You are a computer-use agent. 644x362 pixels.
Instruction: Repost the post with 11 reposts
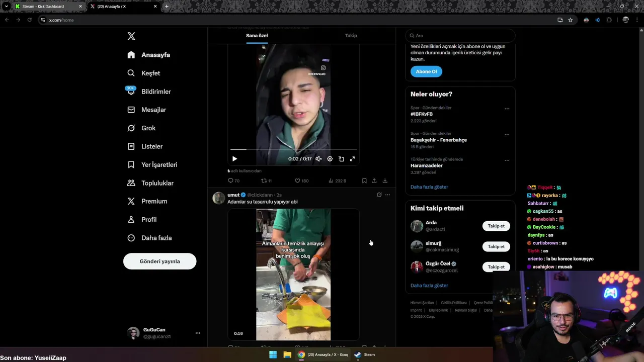click(x=267, y=180)
